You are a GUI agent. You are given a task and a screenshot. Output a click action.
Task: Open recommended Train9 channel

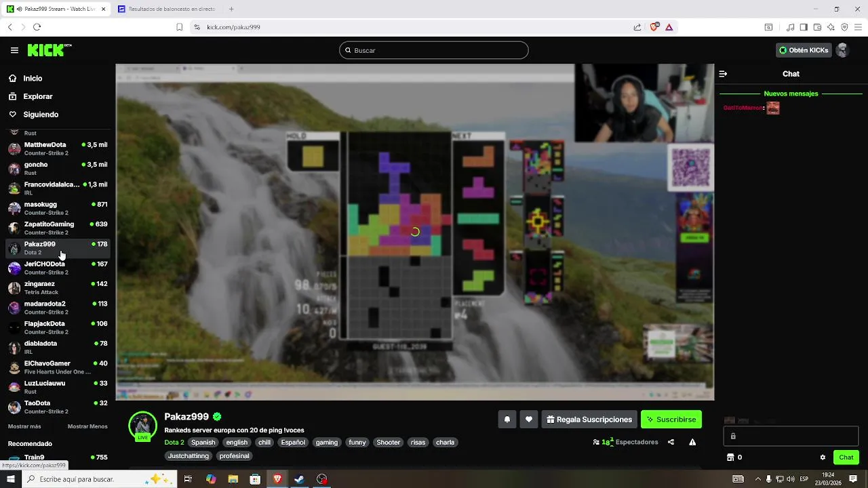[x=57, y=459]
